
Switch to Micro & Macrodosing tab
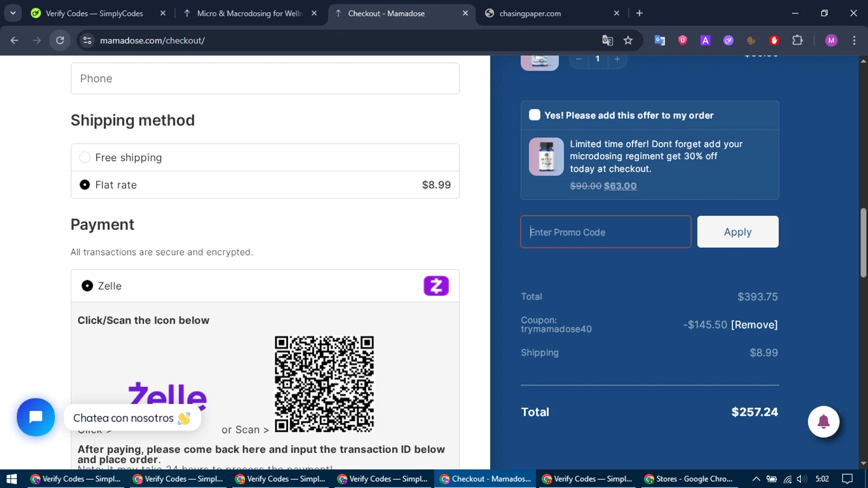(249, 13)
